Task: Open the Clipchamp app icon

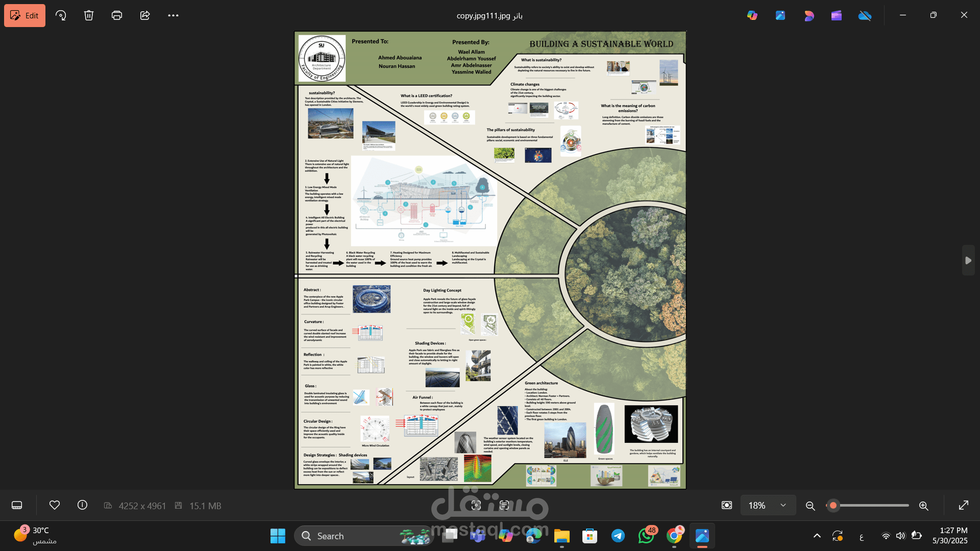Action: (x=837, y=15)
